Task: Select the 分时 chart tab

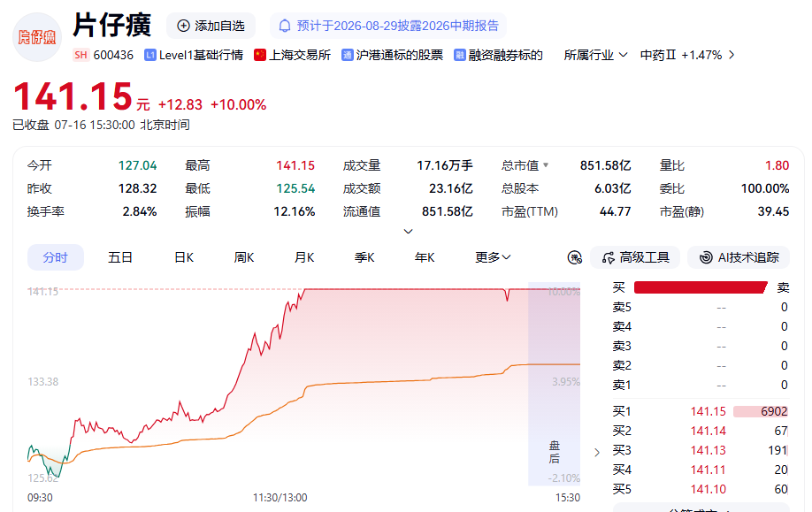Action: (x=56, y=257)
